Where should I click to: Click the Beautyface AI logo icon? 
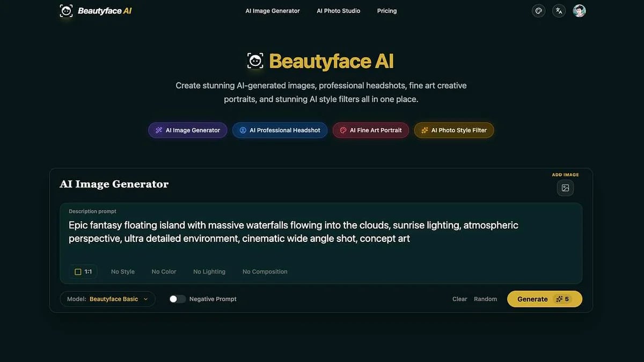pos(65,10)
